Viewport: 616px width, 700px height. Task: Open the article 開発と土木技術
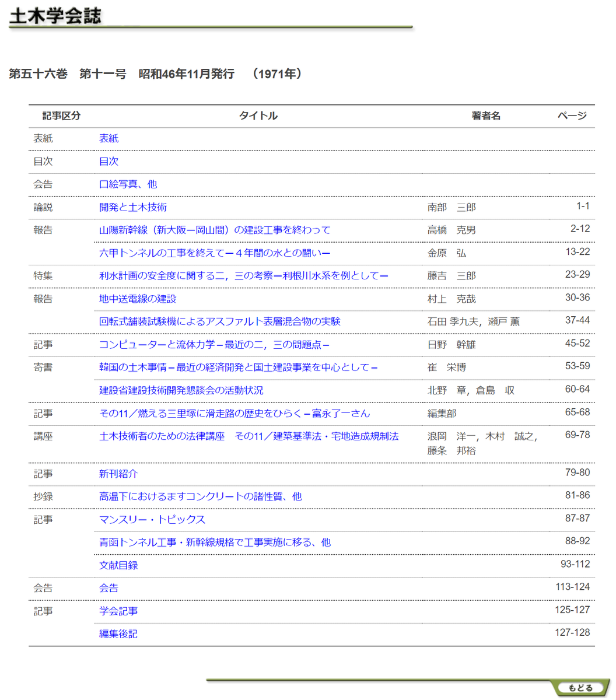pyautogui.click(x=133, y=207)
